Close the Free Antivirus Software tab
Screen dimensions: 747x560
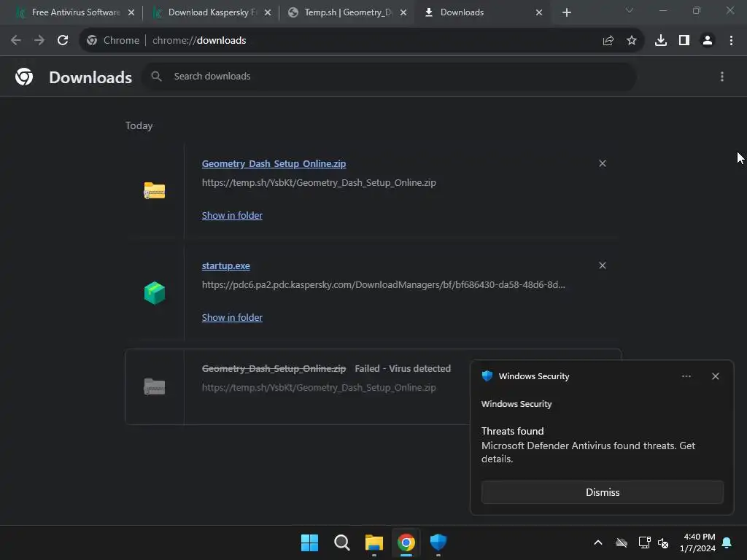[131, 12]
